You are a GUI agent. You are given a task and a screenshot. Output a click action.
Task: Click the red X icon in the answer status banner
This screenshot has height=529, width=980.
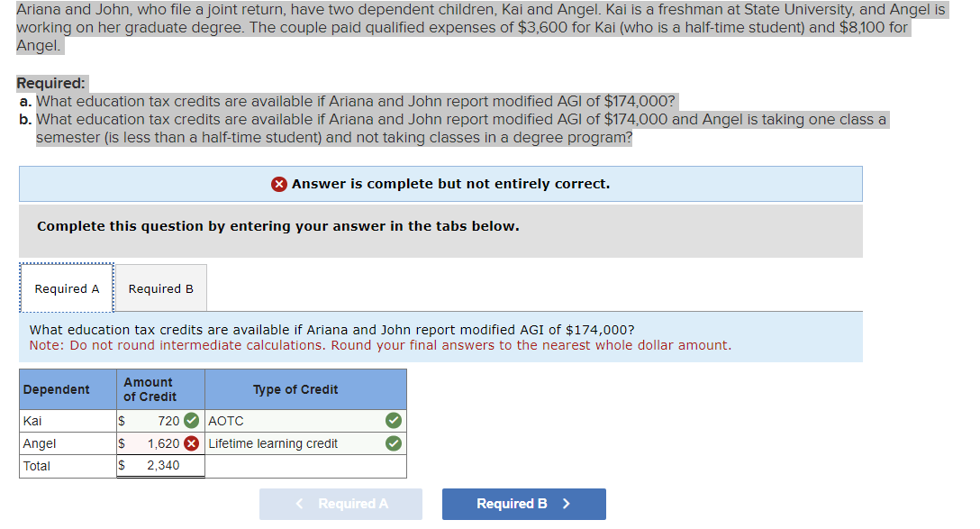(x=279, y=183)
